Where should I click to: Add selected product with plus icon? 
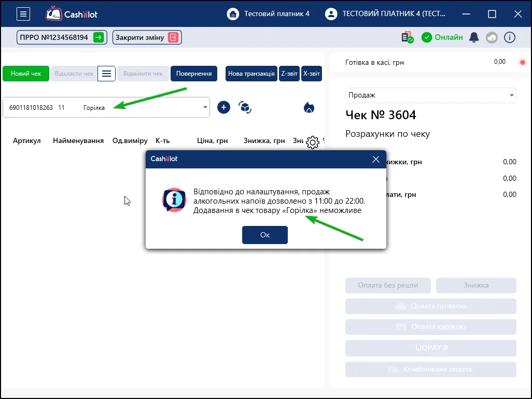[223, 107]
